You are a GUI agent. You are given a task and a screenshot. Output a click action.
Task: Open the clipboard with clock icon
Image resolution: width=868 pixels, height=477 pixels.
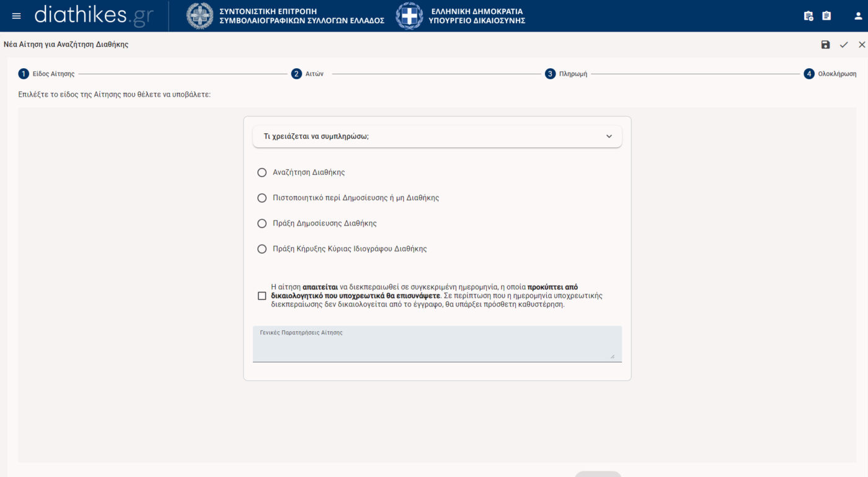[808, 16]
